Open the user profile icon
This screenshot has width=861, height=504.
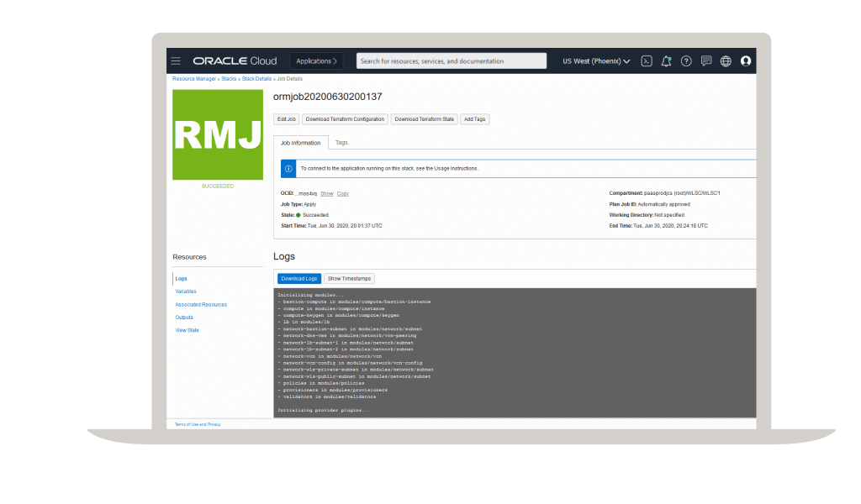pyautogui.click(x=746, y=60)
